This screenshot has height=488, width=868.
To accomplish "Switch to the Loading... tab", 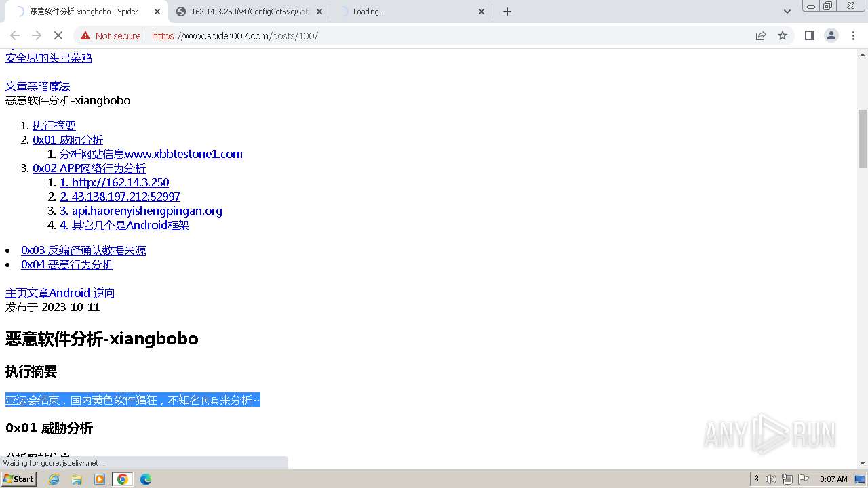I will point(411,12).
